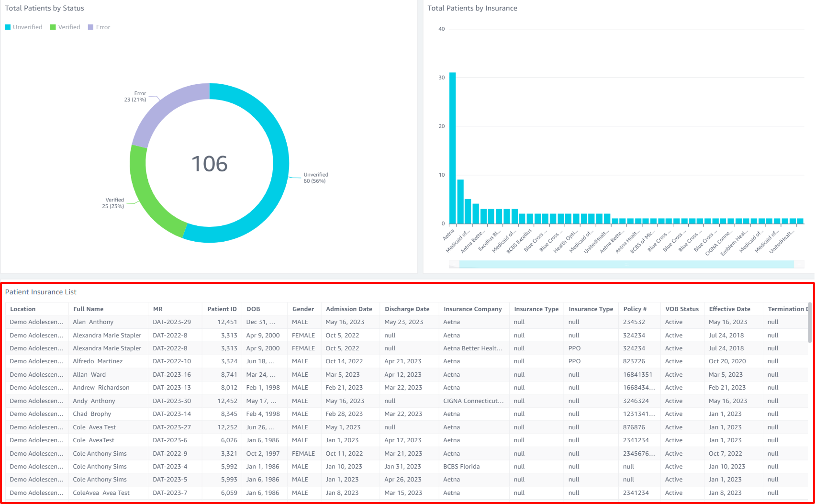Select the Chad Brophy name cell
The width and height of the screenshot is (815, 504).
point(92,414)
